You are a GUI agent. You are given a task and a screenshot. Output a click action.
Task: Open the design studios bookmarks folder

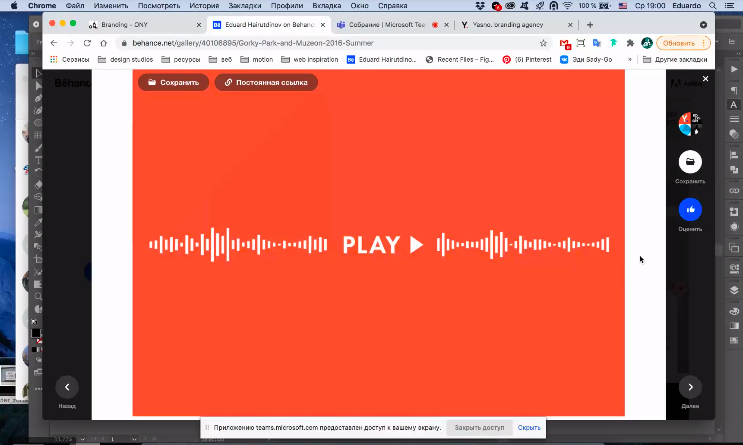pyautogui.click(x=130, y=59)
